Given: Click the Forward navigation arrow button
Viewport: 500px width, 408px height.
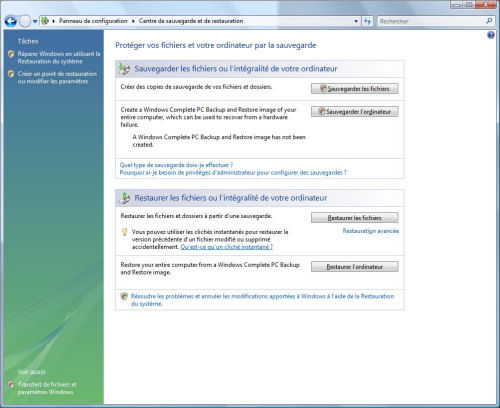Looking at the screenshot, I should point(25,21).
